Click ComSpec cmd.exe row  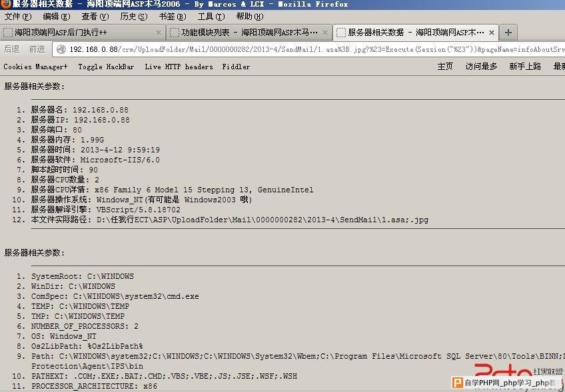tap(115, 297)
